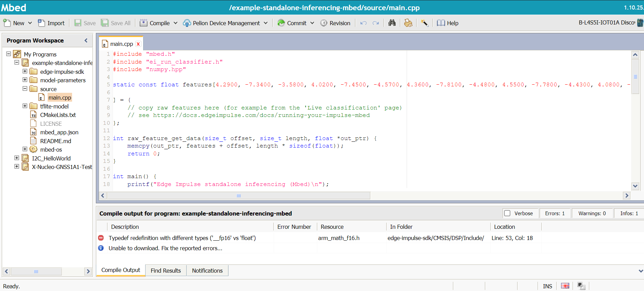644x291 pixels.
Task: Click the editor horizontal scrollbar thumb
Action: coord(239,196)
